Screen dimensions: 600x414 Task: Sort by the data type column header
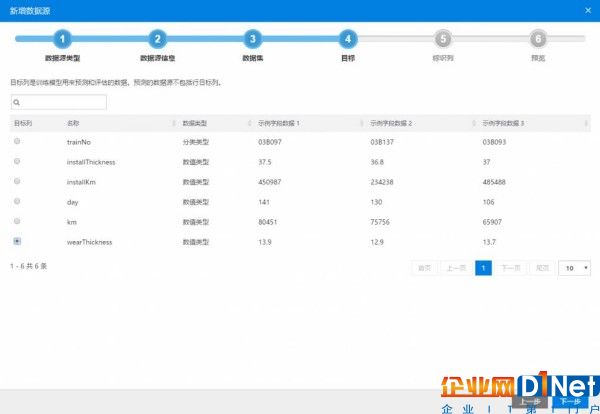point(194,123)
